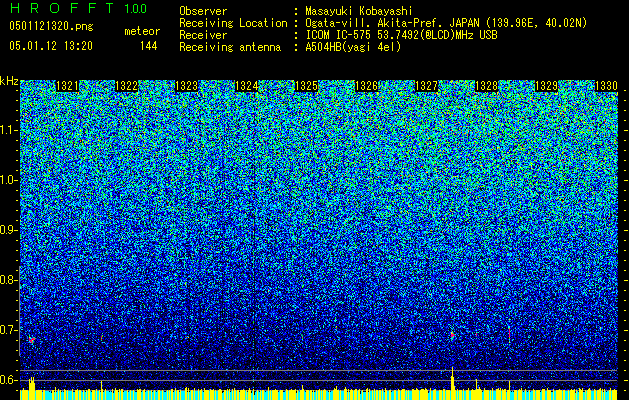Click the kHz axis unit label
Screen dimensions: 629x400
pos(9,81)
